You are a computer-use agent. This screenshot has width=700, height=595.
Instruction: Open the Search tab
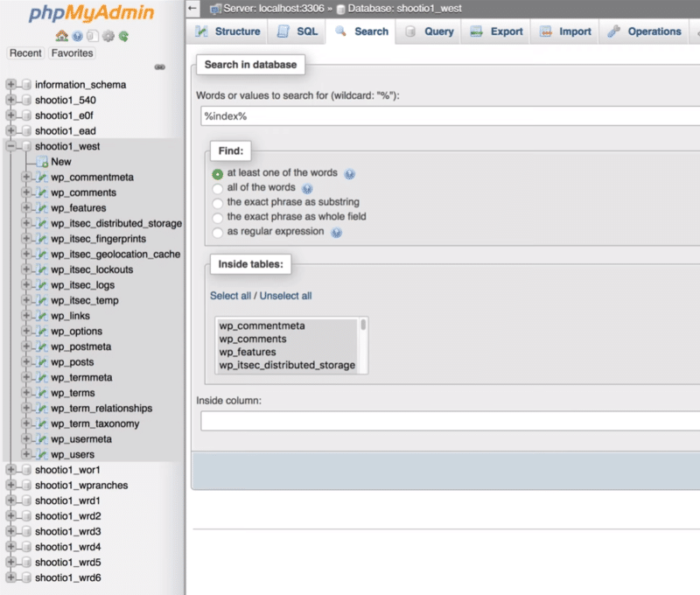pos(360,31)
